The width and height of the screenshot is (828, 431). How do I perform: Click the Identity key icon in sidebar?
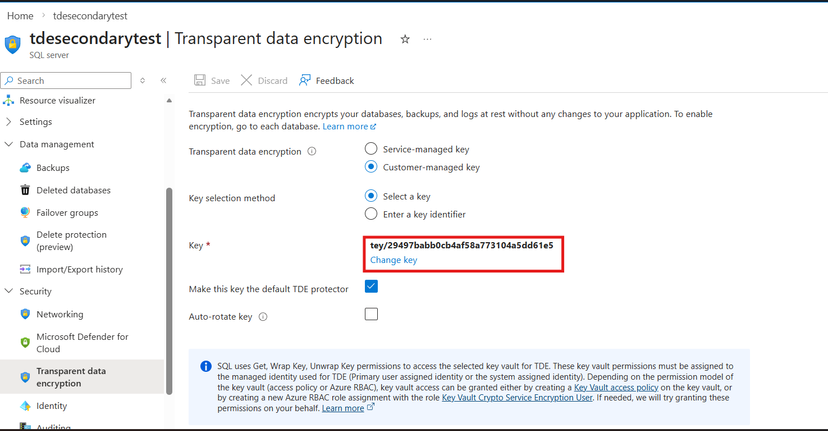click(25, 406)
